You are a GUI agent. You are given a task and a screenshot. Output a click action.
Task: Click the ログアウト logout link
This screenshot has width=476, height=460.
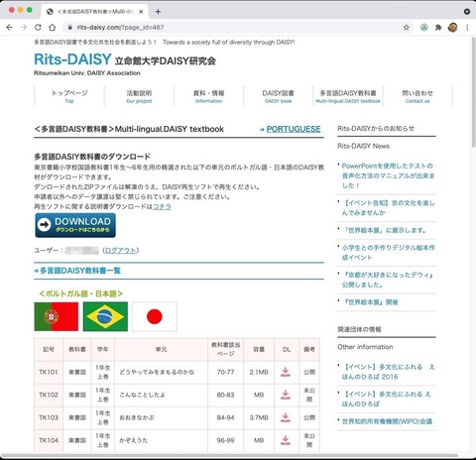(121, 251)
